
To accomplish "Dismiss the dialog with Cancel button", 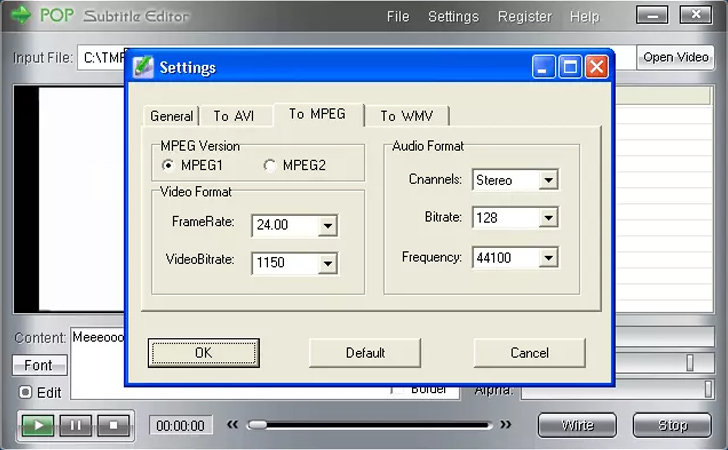I will click(x=529, y=353).
